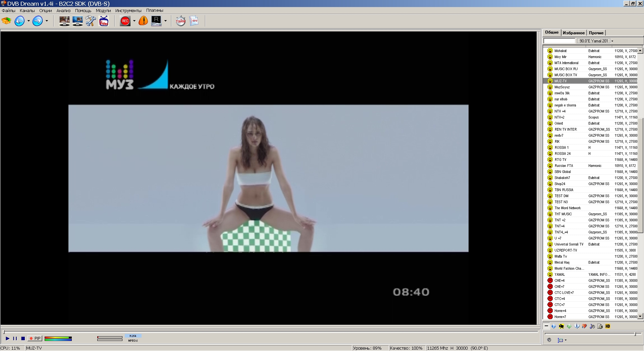The width and height of the screenshot is (644, 351).
Task: Click the channel search input field
Action: (559, 41)
